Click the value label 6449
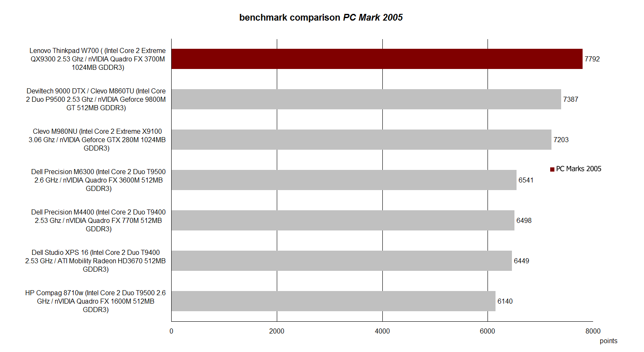Viewport: 644px width, 352px height. 522,261
